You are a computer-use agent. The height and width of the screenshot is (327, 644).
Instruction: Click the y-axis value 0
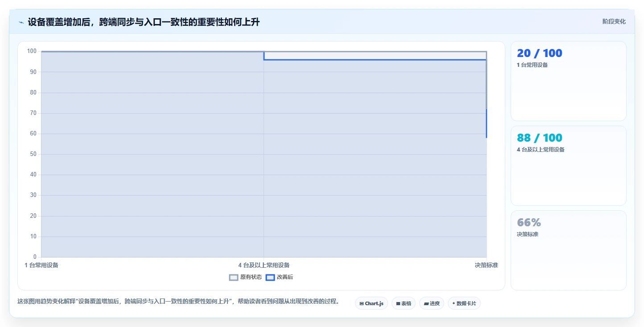[35, 257]
